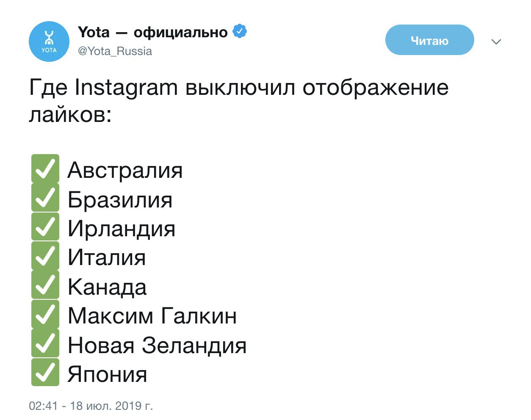Click the green checkmark beside Максим Галкин
531x420 pixels.
[x=45, y=315]
